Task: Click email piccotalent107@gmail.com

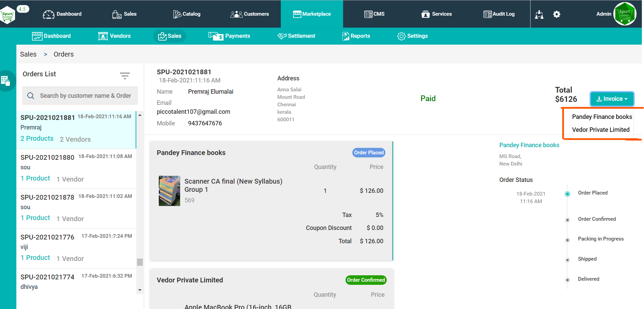Action: pos(194,112)
